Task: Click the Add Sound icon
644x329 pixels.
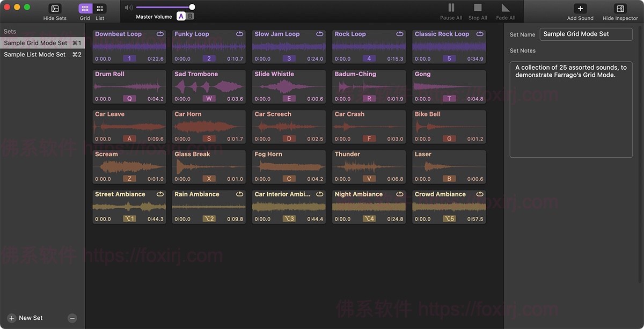Action: tap(580, 9)
